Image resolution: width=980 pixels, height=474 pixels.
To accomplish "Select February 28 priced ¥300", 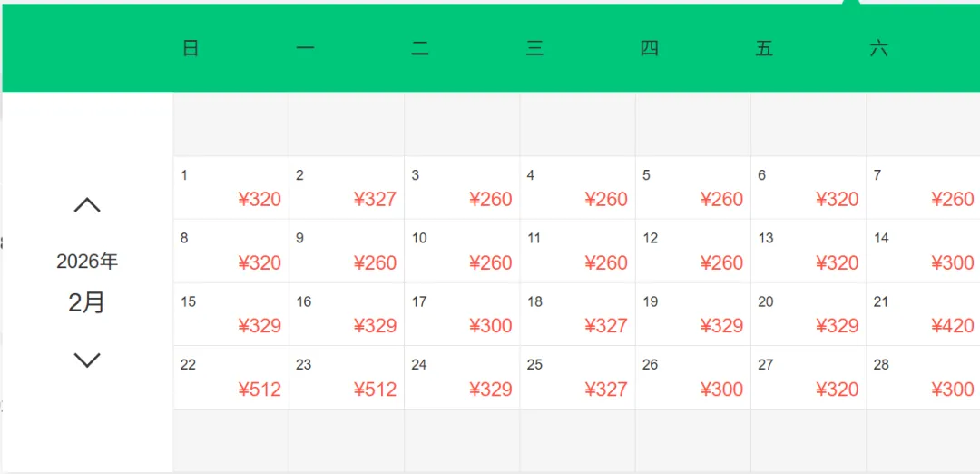I will pos(923,378).
